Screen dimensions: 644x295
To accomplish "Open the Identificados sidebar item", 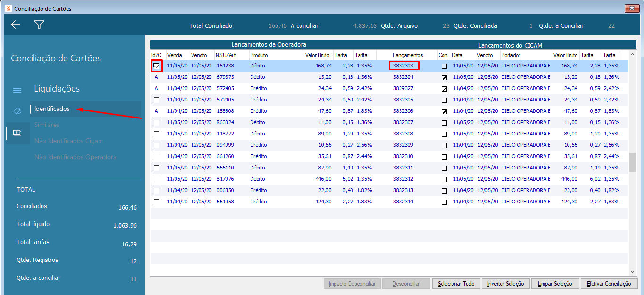I will tap(52, 109).
